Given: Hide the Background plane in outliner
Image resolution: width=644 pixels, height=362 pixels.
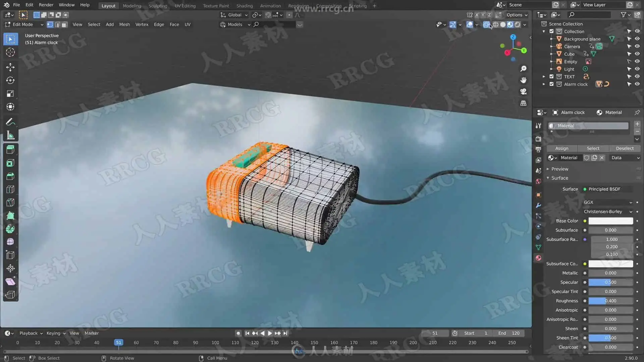Looking at the screenshot, I should tap(637, 39).
